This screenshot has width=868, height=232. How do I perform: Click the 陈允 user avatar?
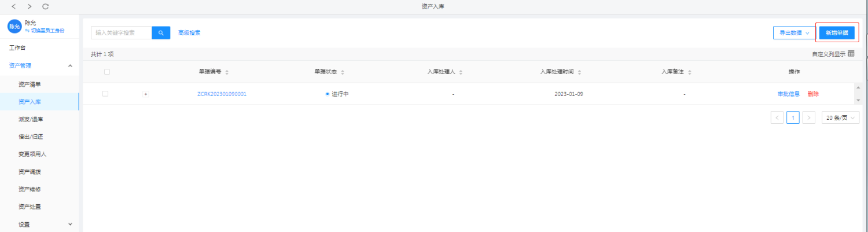[14, 27]
